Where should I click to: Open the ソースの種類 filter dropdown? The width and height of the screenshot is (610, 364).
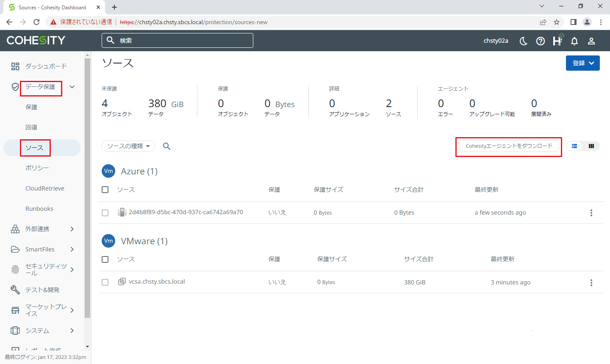(128, 146)
